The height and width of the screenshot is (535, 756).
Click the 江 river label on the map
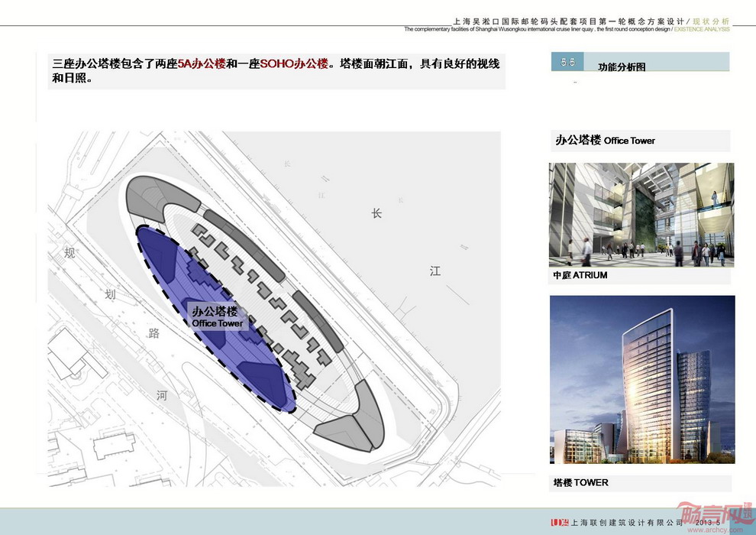coord(435,271)
